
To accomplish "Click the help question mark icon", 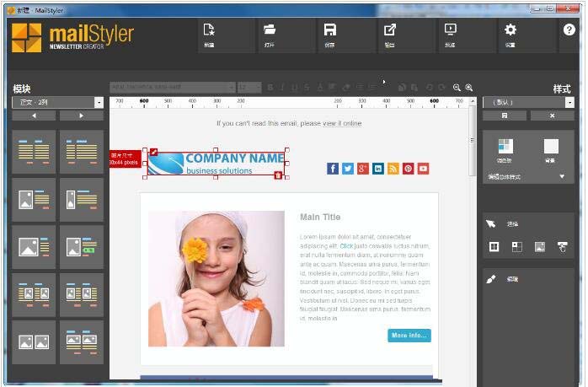I will click(569, 30).
